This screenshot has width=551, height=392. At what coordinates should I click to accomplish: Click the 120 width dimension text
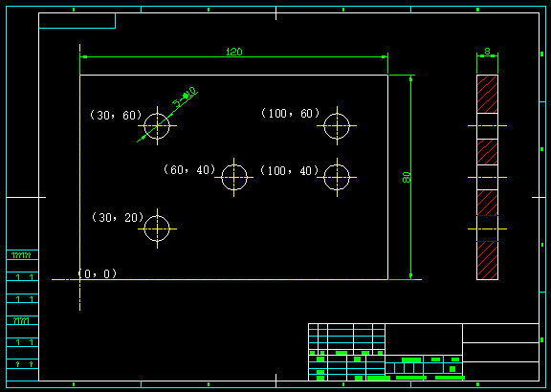[x=234, y=52]
